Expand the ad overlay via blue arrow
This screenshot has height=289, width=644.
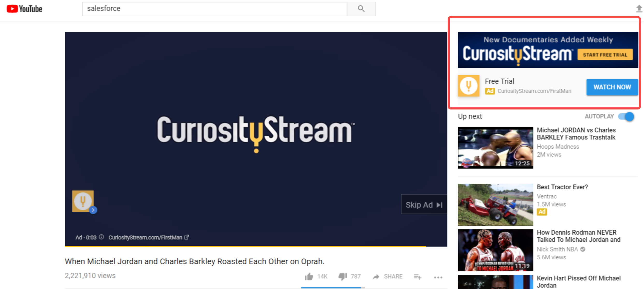pos(93,210)
